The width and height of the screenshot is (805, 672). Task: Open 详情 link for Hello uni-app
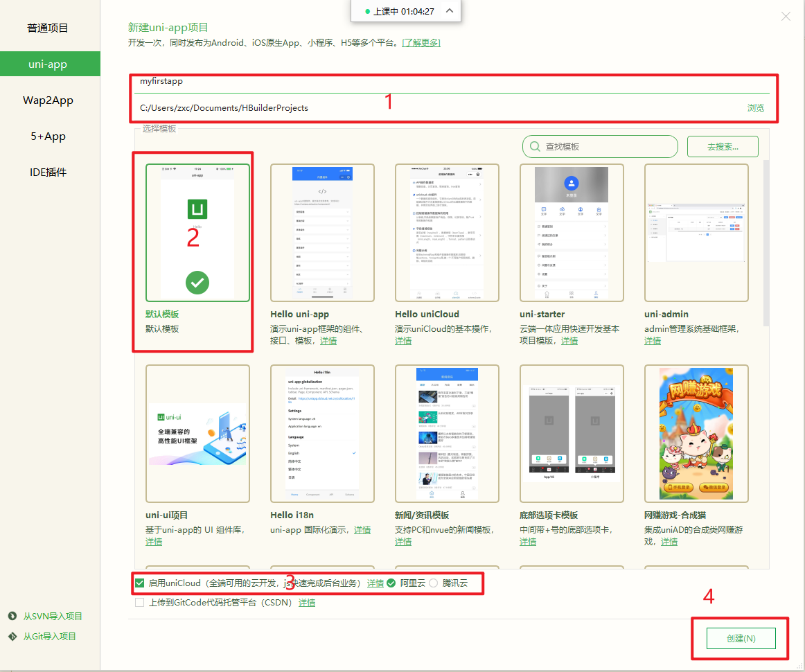click(328, 341)
